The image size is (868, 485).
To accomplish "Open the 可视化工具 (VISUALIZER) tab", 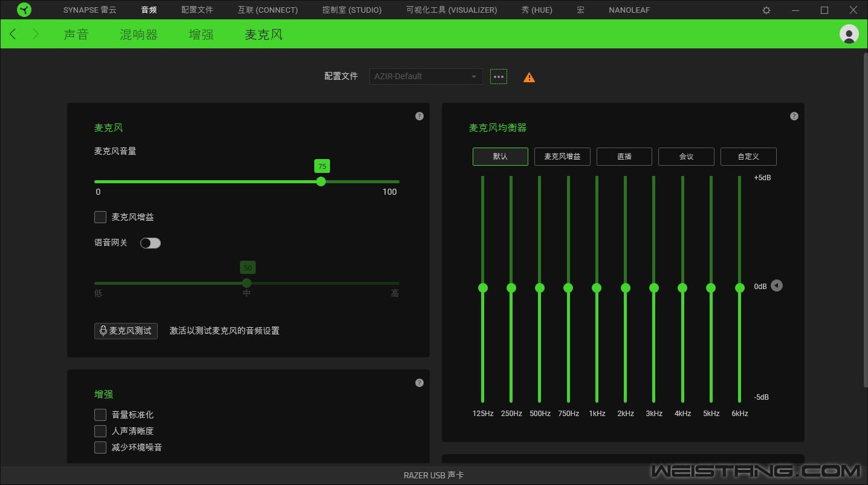I will pos(452,10).
